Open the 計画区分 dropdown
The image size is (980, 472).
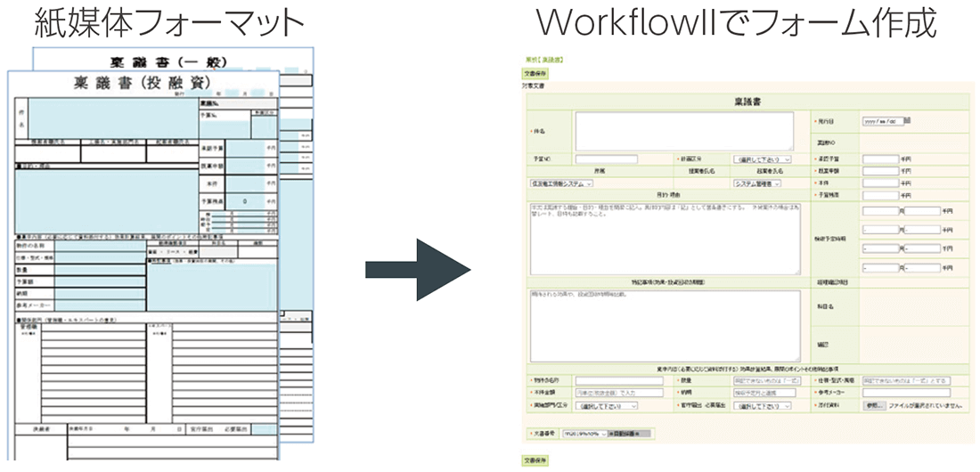coord(763,159)
